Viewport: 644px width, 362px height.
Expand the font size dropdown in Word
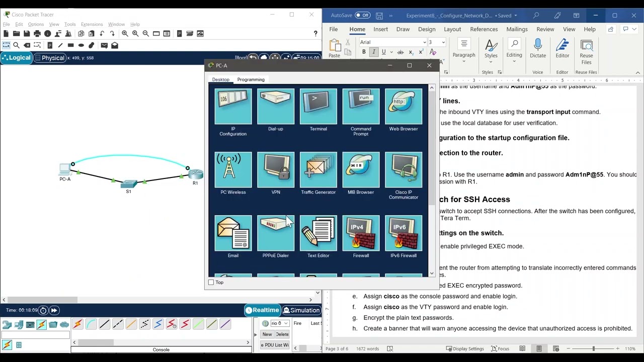[443, 42]
